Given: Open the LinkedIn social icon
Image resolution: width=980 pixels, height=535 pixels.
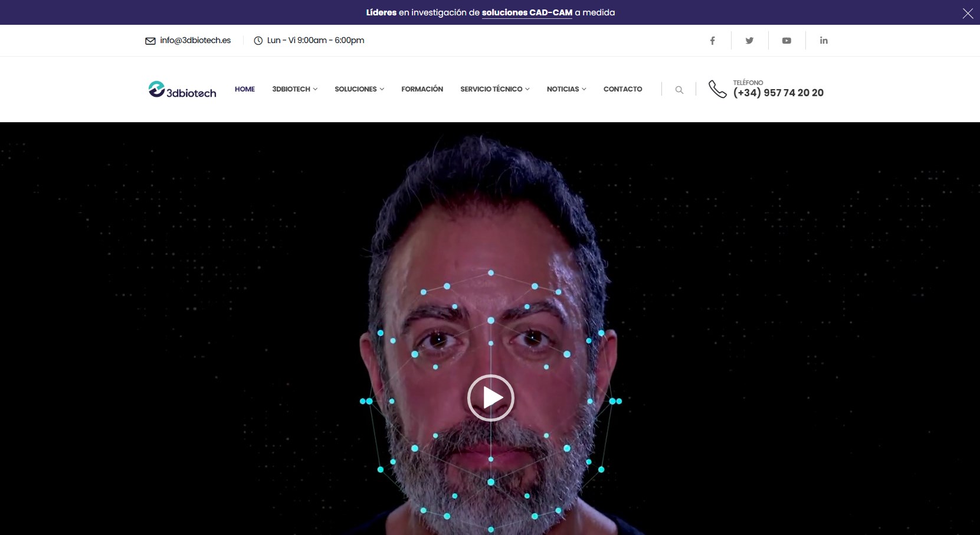Looking at the screenshot, I should pos(824,41).
